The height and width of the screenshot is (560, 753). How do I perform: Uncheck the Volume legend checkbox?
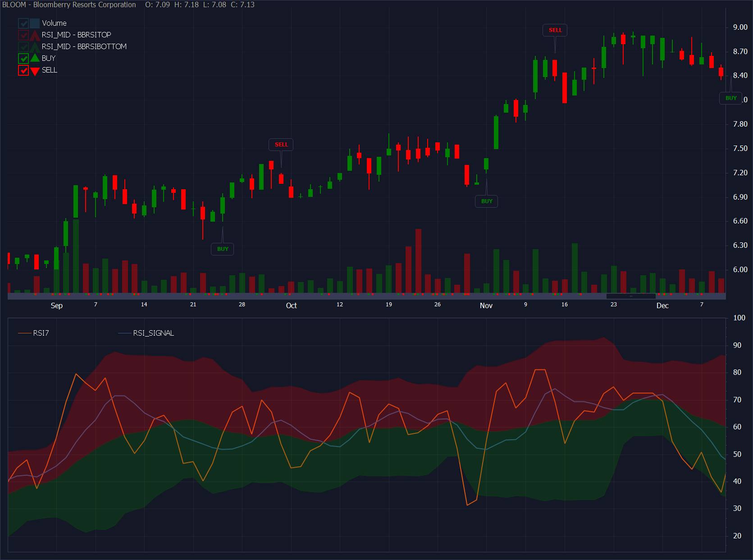pyautogui.click(x=23, y=23)
